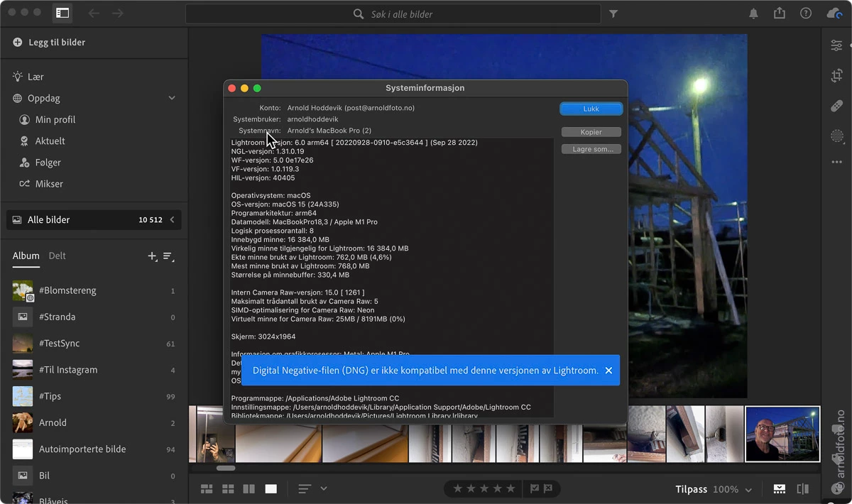Flag photo as picked
The image size is (852, 504).
(535, 489)
